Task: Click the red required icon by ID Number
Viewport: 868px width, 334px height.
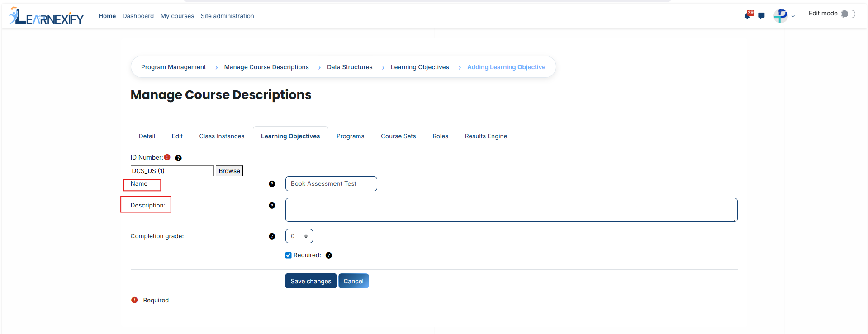Action: 167,157
